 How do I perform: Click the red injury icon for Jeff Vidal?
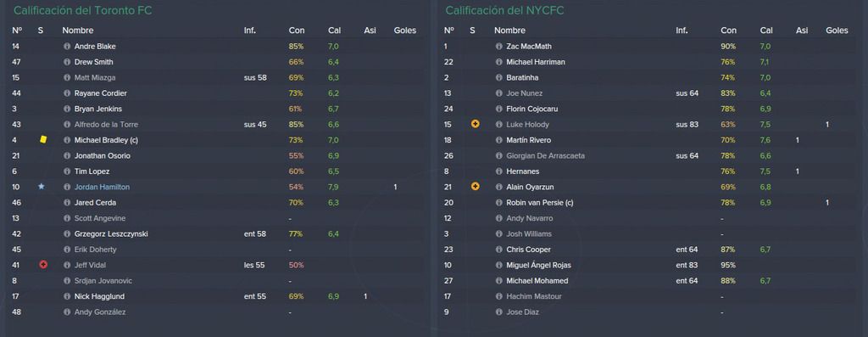click(43, 265)
